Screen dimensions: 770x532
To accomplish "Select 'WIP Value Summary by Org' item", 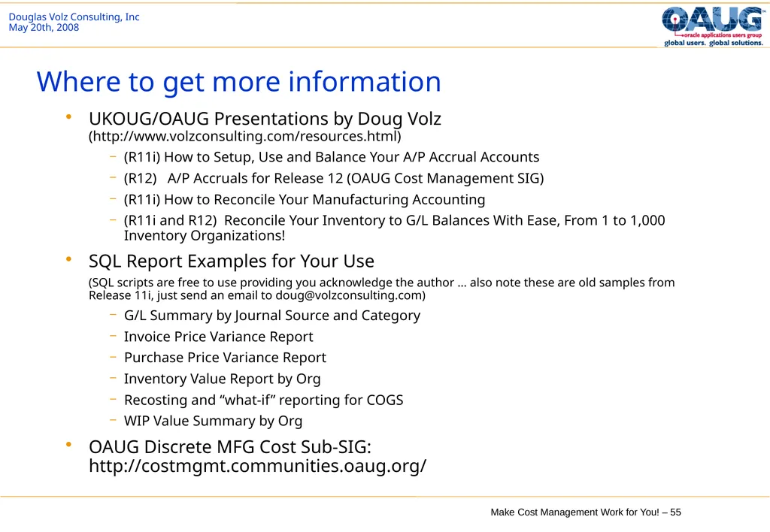I will click(x=213, y=421).
